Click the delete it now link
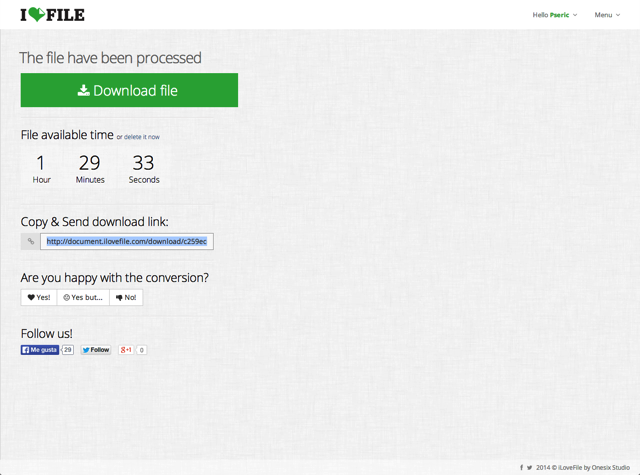This screenshot has height=475, width=640. tap(142, 137)
